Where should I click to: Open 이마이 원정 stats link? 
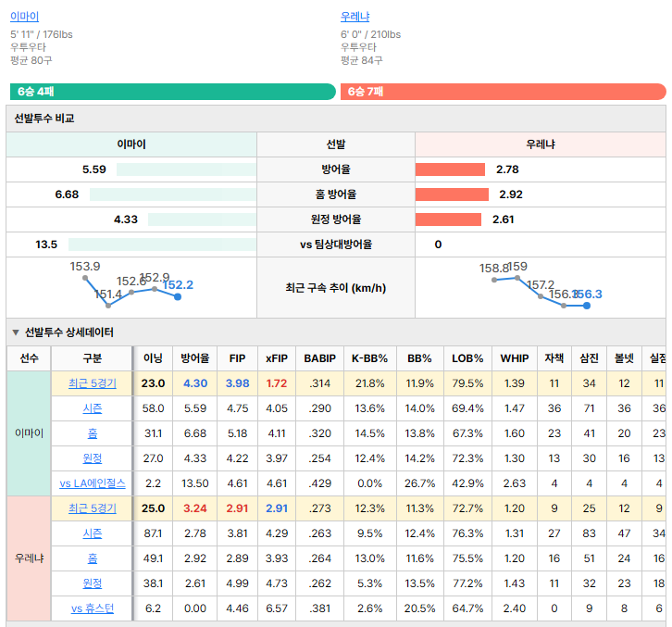(x=93, y=458)
